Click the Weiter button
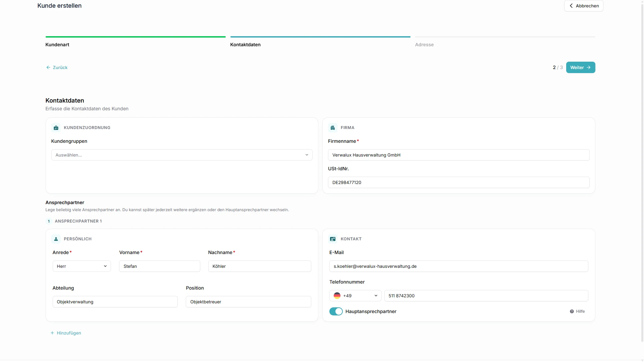The height and width of the screenshot is (362, 644). coord(581,67)
